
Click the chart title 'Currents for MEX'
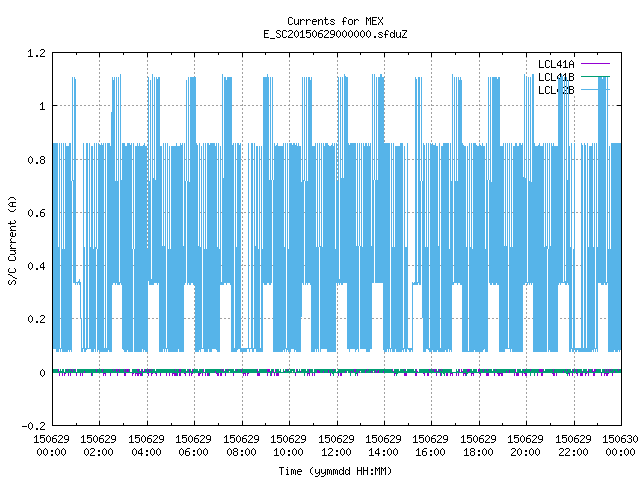[x=335, y=21]
